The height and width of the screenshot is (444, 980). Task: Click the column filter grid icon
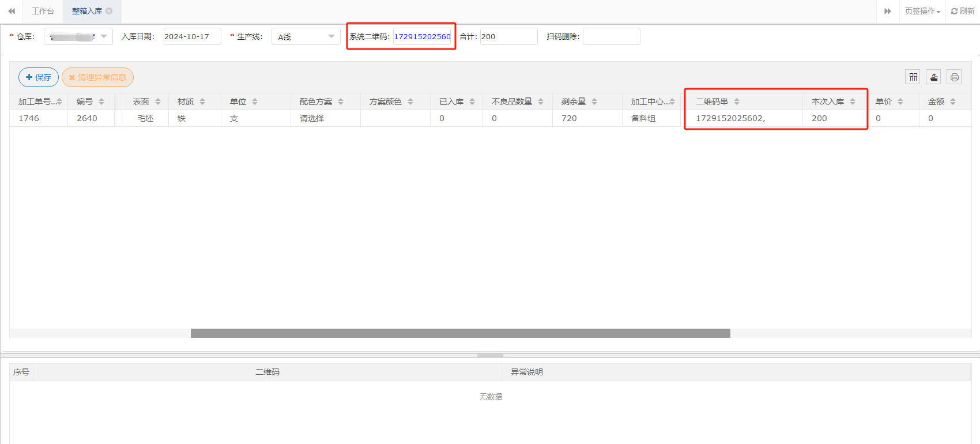(x=913, y=77)
